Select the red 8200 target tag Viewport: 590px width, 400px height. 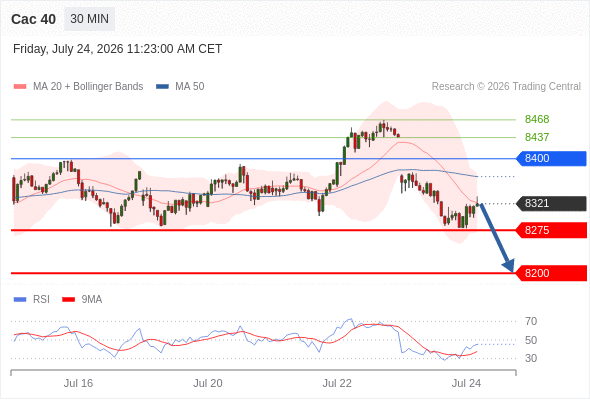point(551,273)
